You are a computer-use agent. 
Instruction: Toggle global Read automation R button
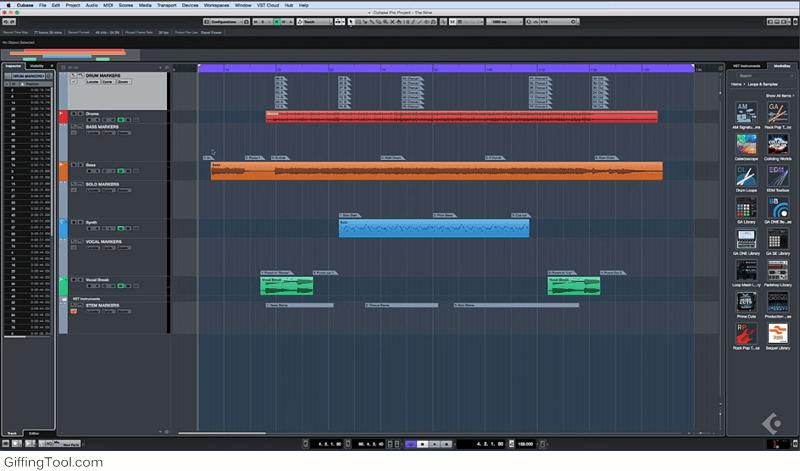pyautogui.click(x=277, y=22)
